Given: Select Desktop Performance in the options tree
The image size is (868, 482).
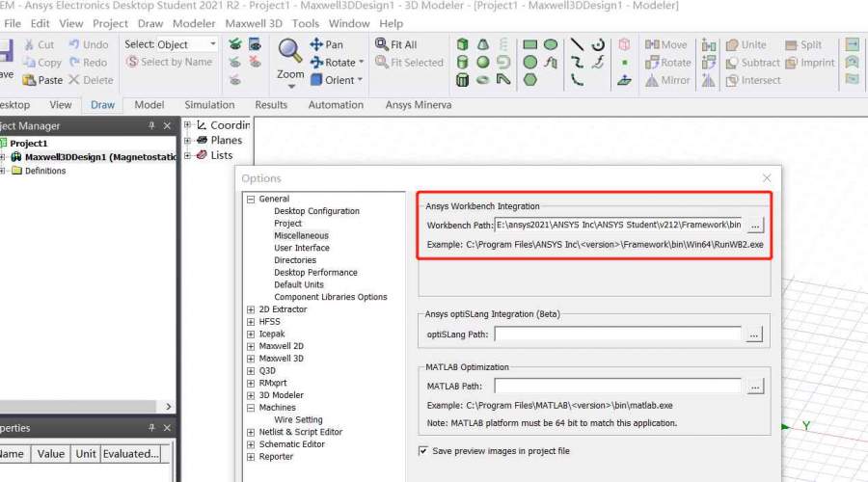Looking at the screenshot, I should click(315, 273).
